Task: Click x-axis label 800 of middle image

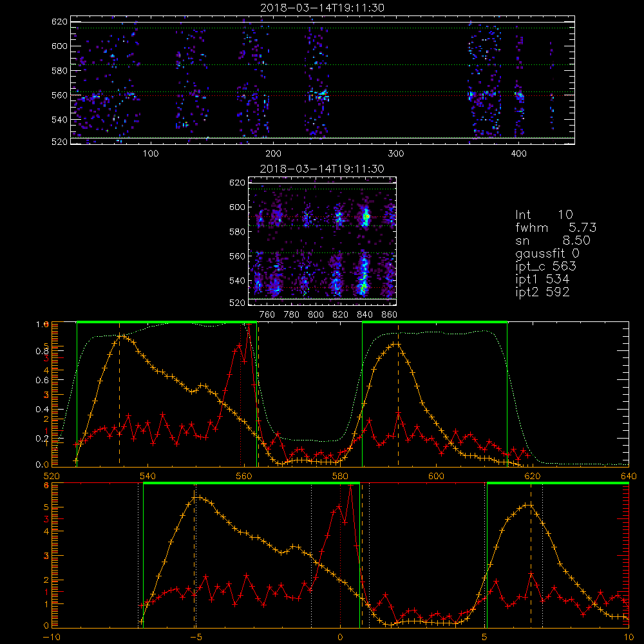Action: [x=316, y=315]
